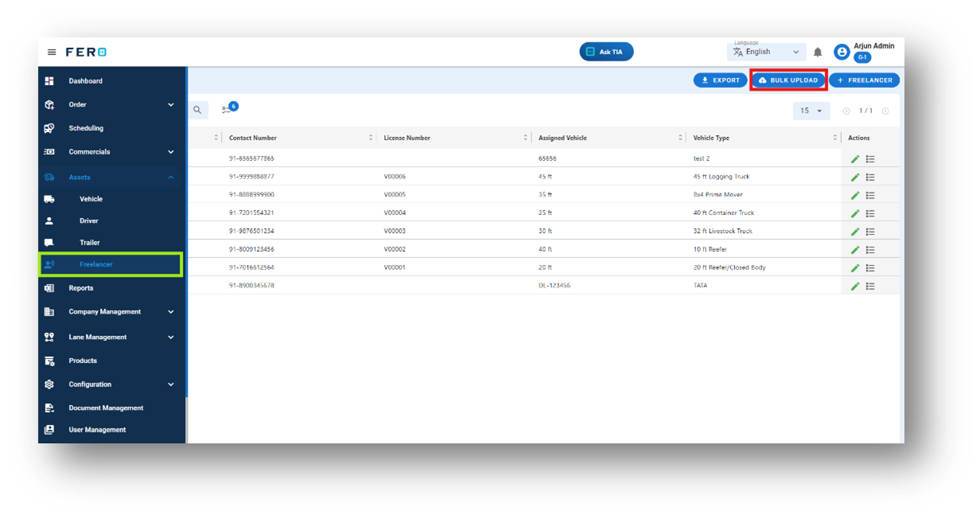The width and height of the screenshot is (980, 519).
Task: Edit the 45 ft Logging Truck row
Action: [x=855, y=177]
